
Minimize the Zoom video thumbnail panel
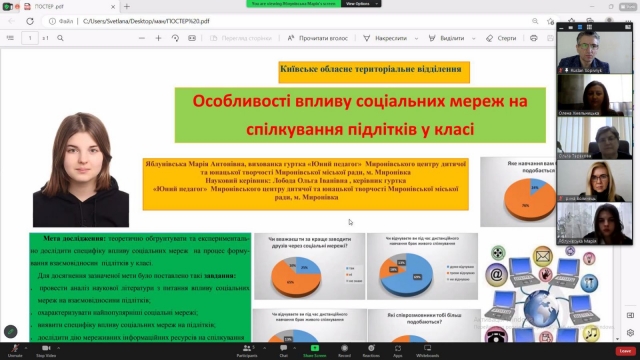coord(562,27)
